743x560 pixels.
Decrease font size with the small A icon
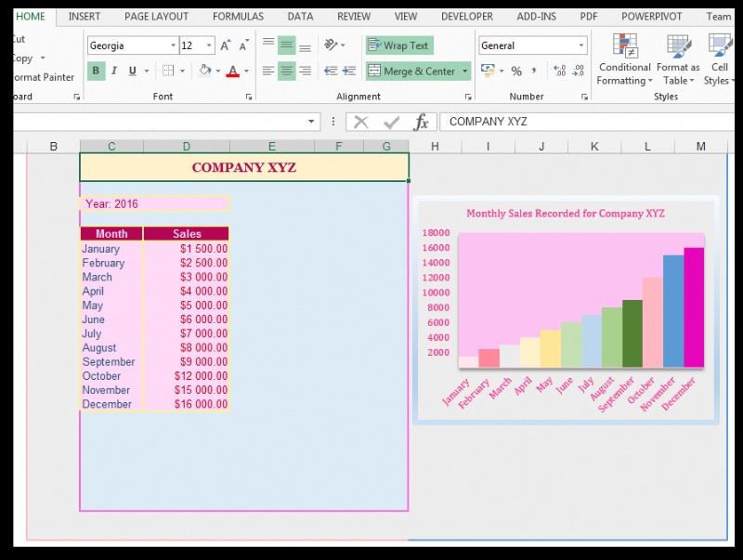coord(243,46)
